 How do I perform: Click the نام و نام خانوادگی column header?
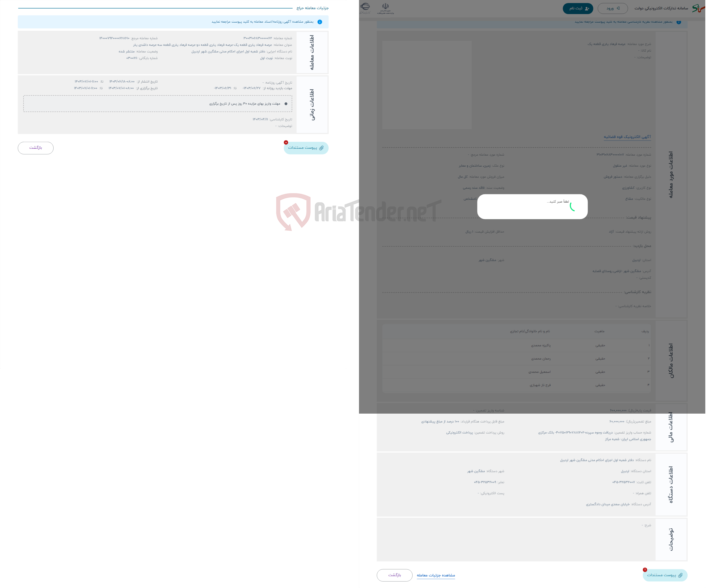tap(530, 332)
